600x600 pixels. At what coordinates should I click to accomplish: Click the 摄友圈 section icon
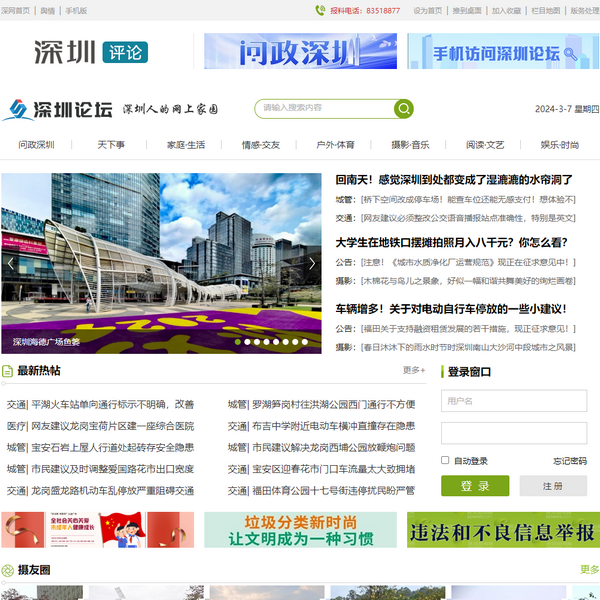coord(8,570)
